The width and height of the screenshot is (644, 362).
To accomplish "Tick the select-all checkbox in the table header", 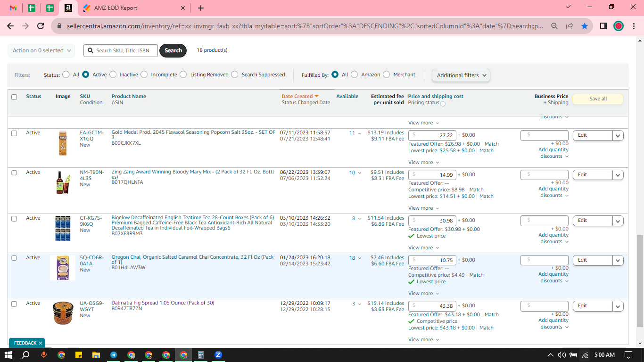I will coord(14,97).
